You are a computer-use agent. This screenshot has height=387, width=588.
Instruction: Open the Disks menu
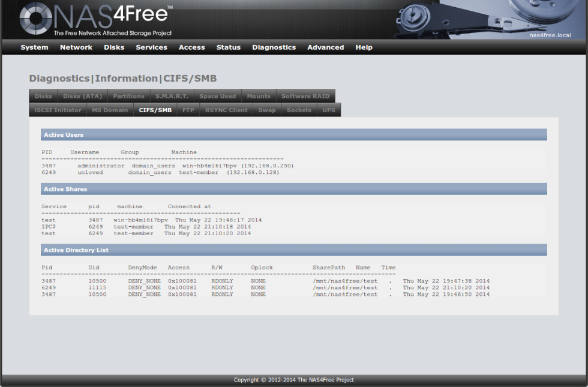[114, 47]
